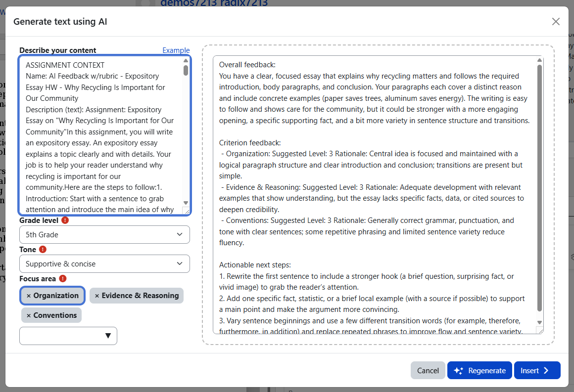Remove the Organization focus area tag
574x392 pixels.
pos(29,296)
